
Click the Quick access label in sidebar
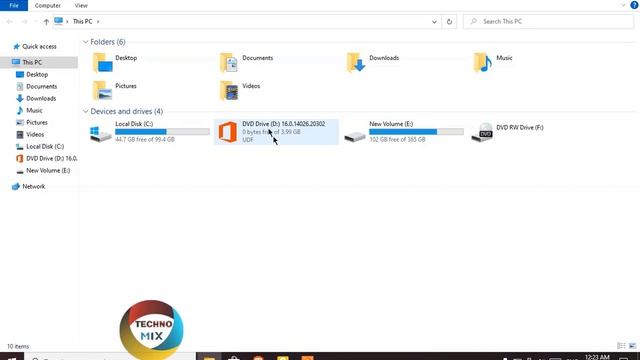pos(39,47)
